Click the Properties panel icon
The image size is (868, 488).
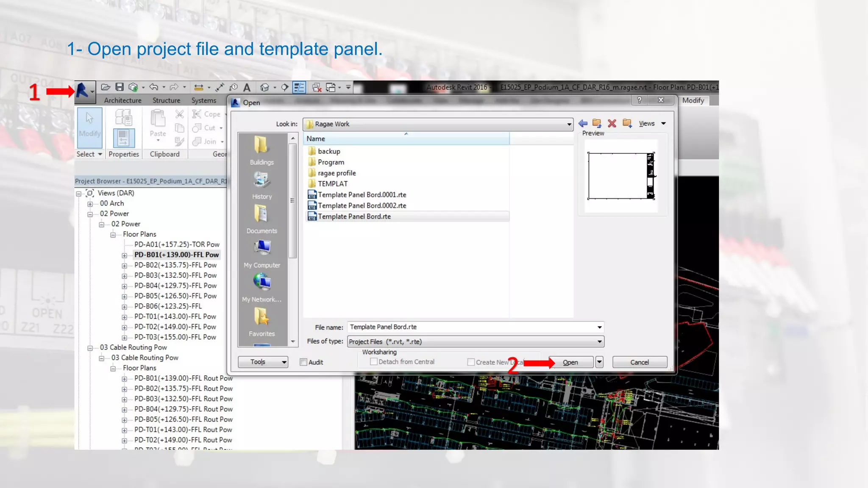pos(124,138)
